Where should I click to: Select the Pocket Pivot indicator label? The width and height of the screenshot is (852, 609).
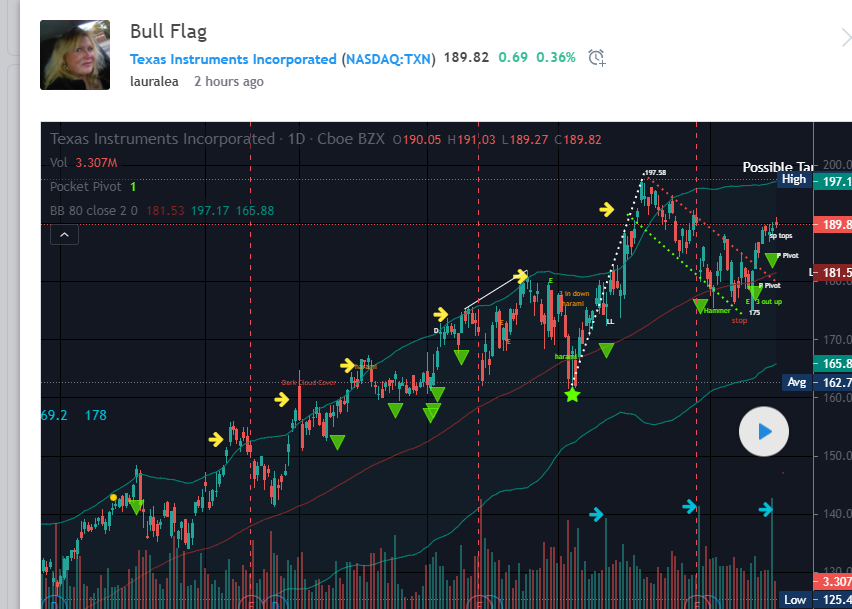pyautogui.click(x=87, y=187)
